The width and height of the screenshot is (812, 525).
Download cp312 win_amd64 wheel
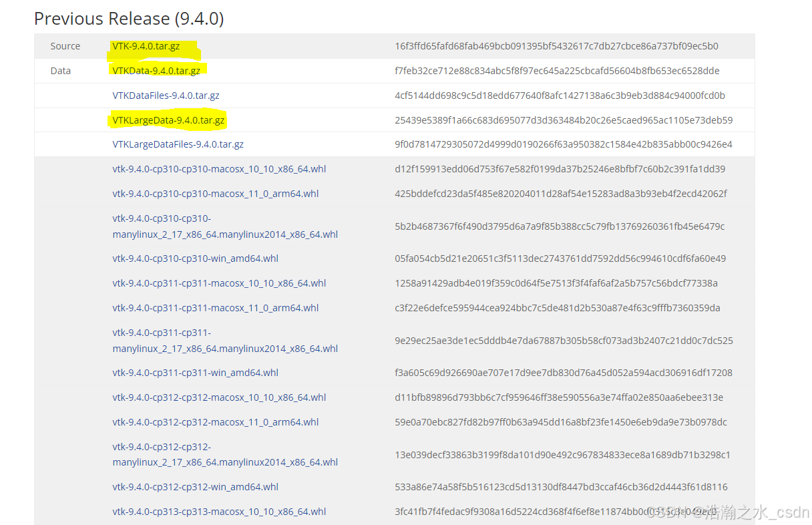[x=195, y=487]
